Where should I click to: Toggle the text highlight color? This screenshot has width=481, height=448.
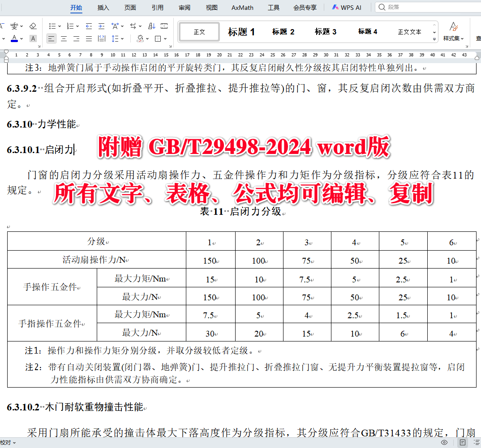33,39
